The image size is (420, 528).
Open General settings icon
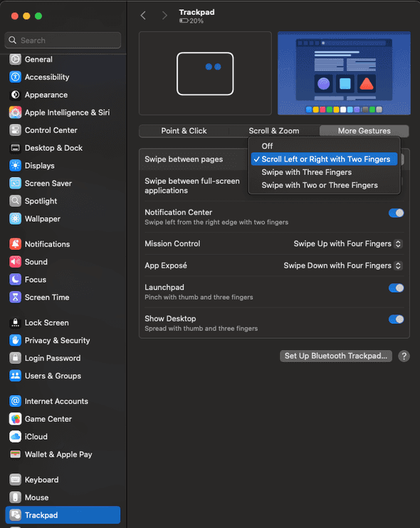tap(15, 59)
